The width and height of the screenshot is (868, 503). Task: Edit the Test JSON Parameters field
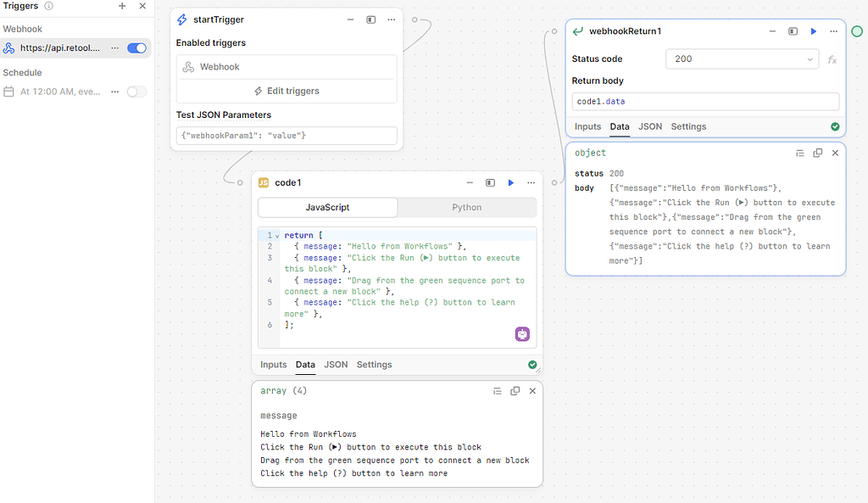[287, 136]
